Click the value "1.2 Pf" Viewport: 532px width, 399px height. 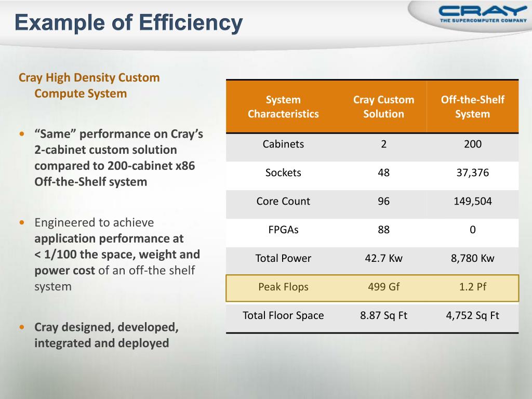[473, 287]
